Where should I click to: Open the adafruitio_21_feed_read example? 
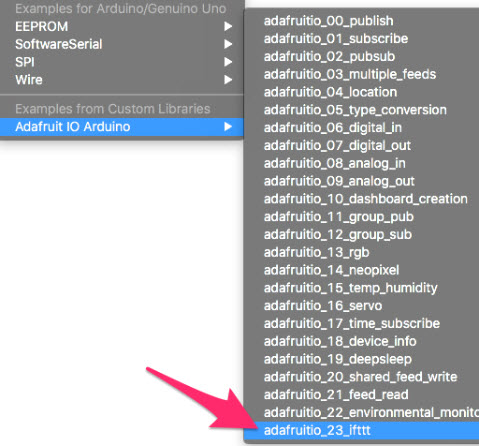[361, 395]
